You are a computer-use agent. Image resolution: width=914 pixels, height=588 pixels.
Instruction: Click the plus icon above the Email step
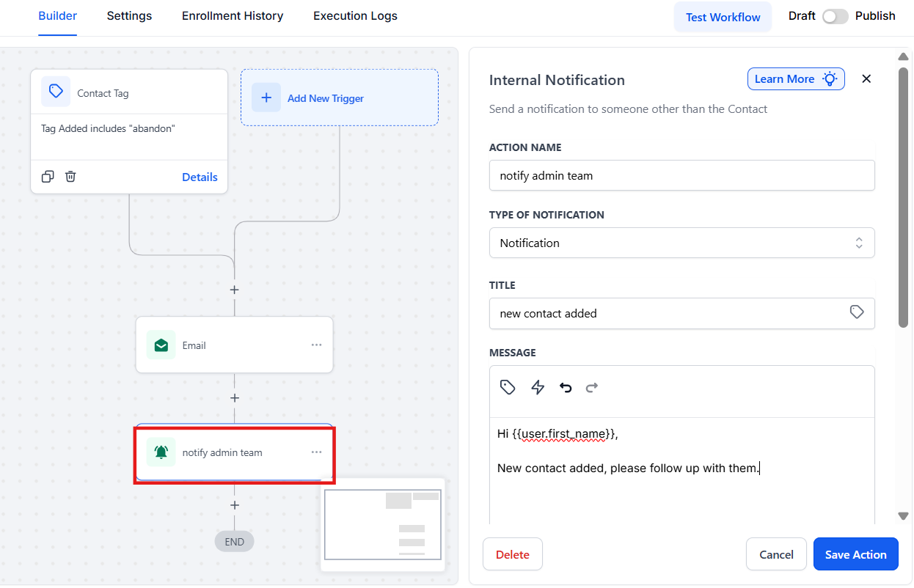coord(235,290)
